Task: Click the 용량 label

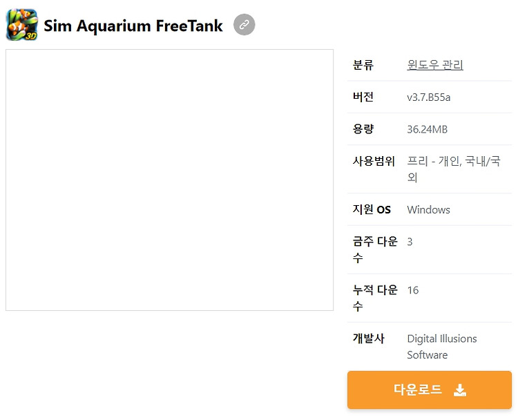Action: (363, 129)
